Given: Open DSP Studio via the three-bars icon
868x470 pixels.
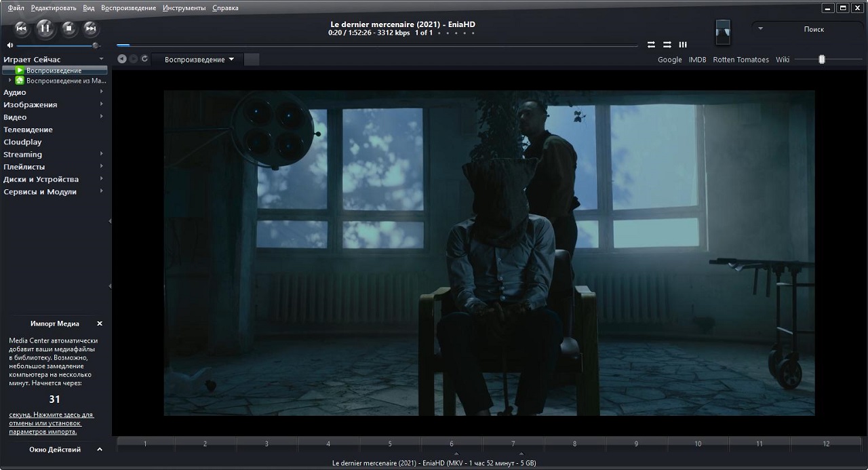Looking at the screenshot, I should click(x=683, y=45).
